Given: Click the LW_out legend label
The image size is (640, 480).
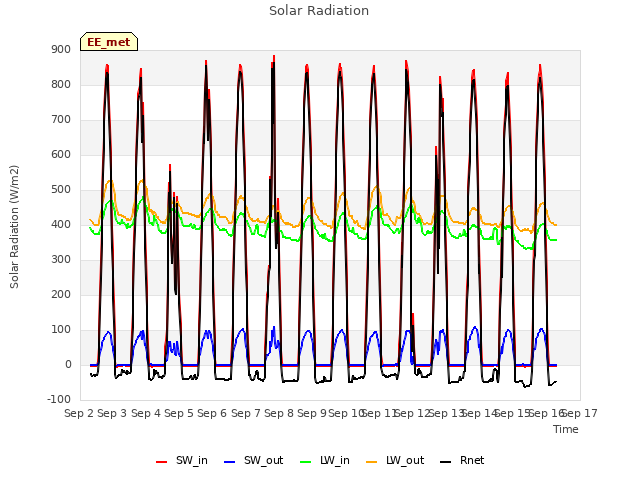Looking at the screenshot, I should click(405, 460).
